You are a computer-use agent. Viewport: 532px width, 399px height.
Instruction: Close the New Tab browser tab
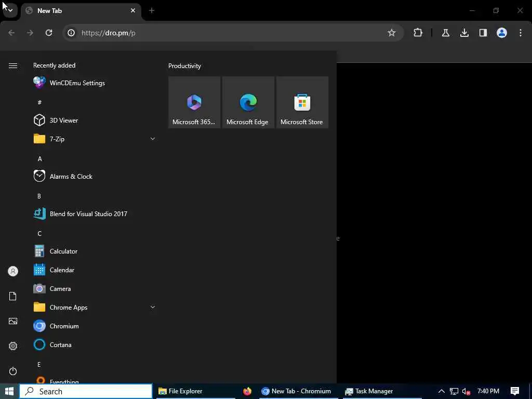tap(133, 10)
